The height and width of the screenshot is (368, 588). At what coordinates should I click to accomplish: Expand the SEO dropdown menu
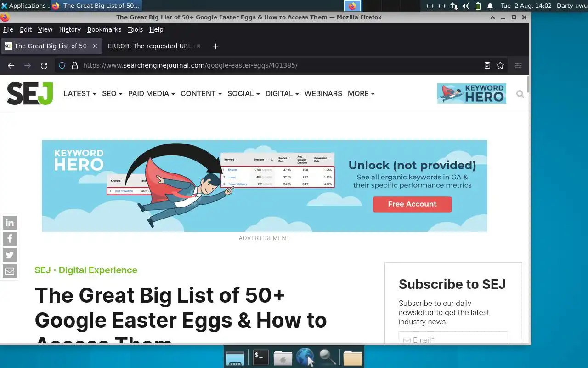click(112, 93)
